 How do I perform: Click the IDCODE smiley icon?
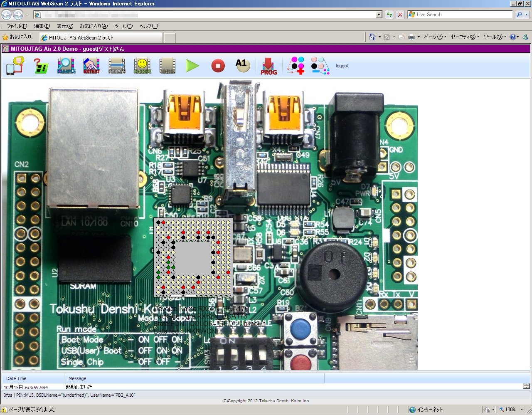click(142, 66)
